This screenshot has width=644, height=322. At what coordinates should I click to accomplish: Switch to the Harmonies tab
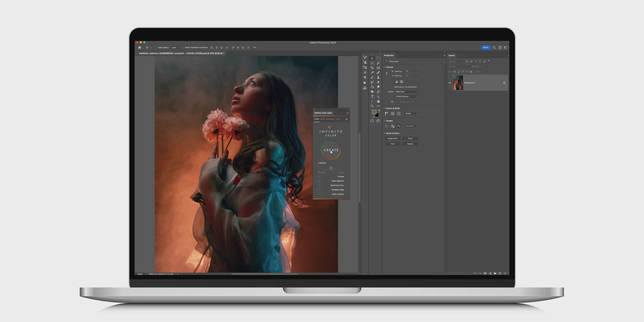pos(331,119)
